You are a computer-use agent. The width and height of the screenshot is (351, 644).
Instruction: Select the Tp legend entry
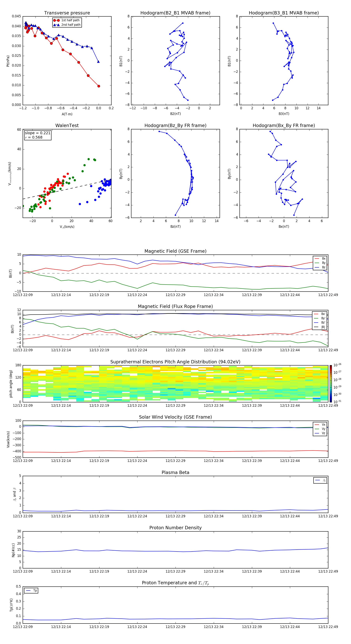(x=31, y=591)
